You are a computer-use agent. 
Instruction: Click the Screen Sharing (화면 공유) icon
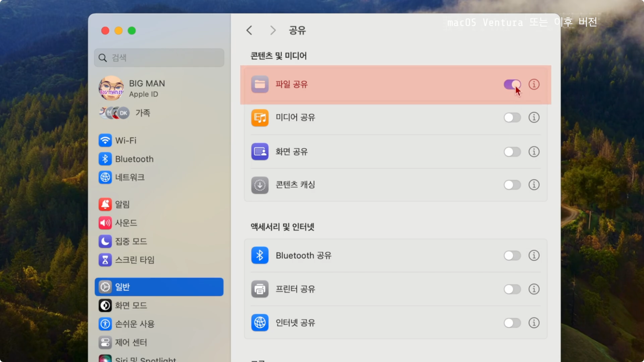click(260, 152)
